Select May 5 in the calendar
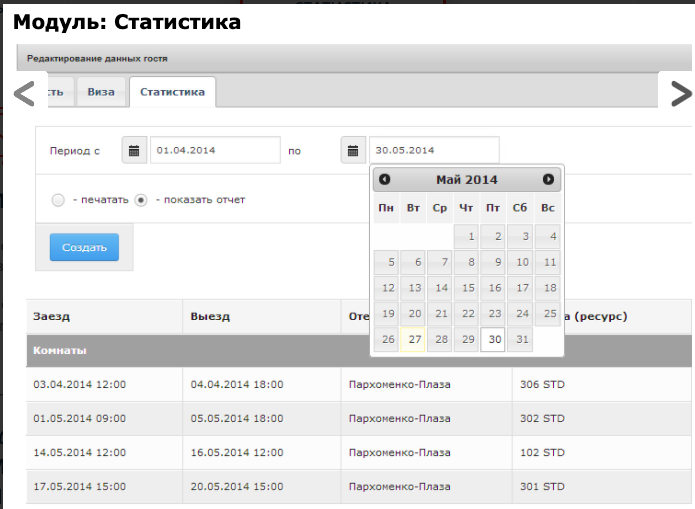 click(x=386, y=262)
